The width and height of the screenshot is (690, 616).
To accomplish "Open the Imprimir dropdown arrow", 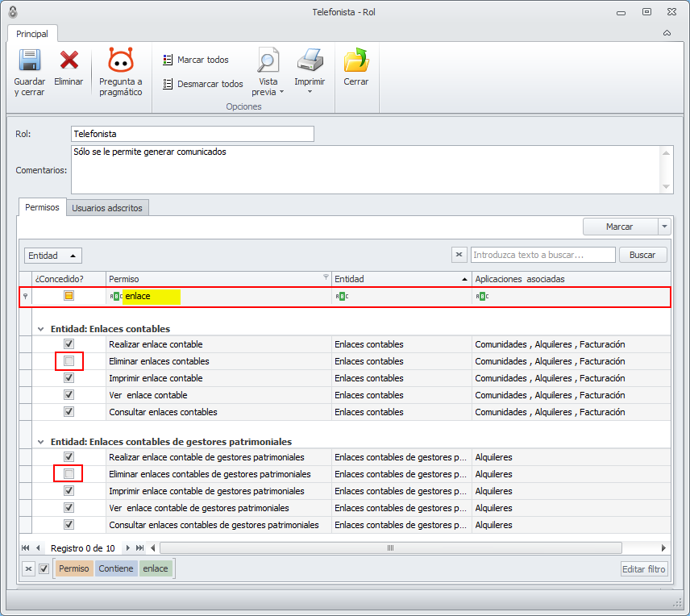I will (310, 92).
